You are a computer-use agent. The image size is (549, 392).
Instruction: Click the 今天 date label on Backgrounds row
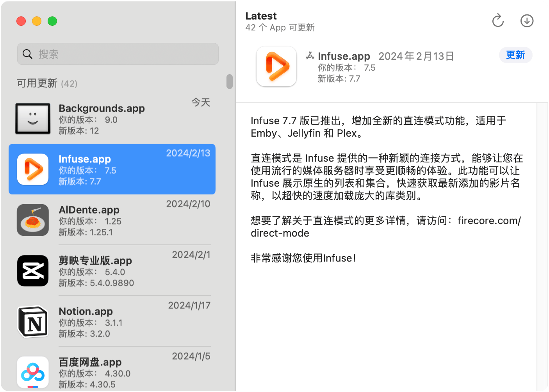pos(201,102)
